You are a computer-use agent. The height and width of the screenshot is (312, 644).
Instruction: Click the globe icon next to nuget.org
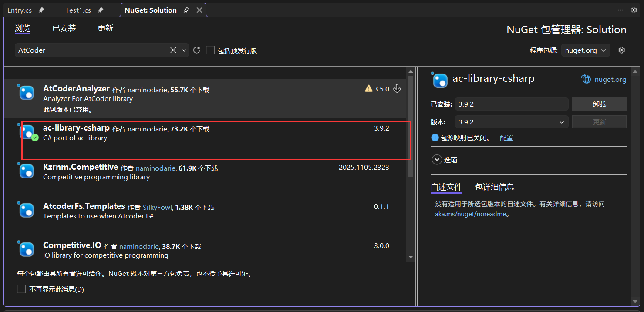point(586,79)
